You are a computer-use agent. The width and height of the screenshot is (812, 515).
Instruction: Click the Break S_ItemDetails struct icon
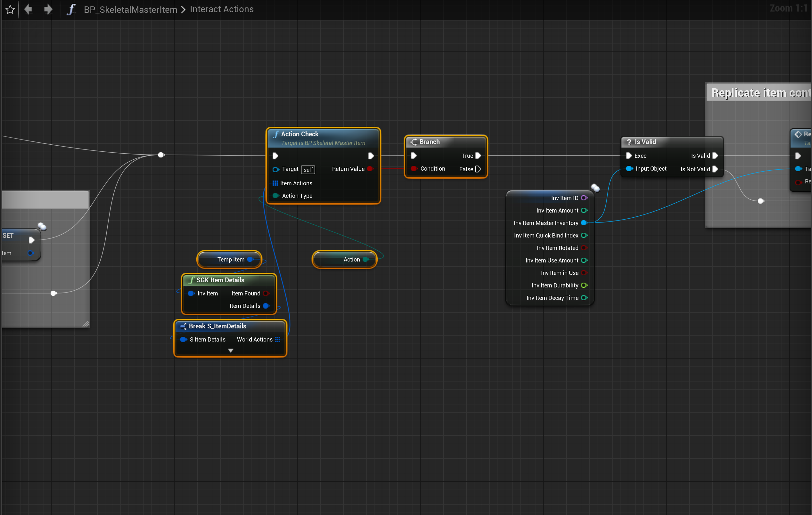[x=184, y=326]
